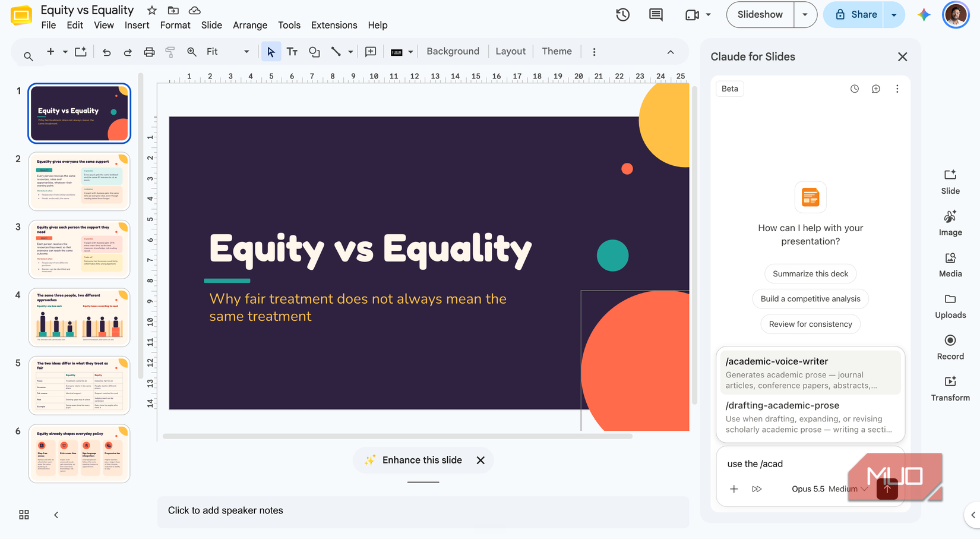Collapse the toolbar with the up chevron

[671, 52]
